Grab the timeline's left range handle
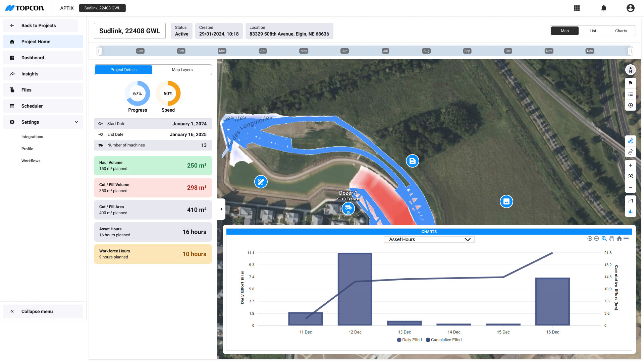644x362 pixels. (99, 51)
